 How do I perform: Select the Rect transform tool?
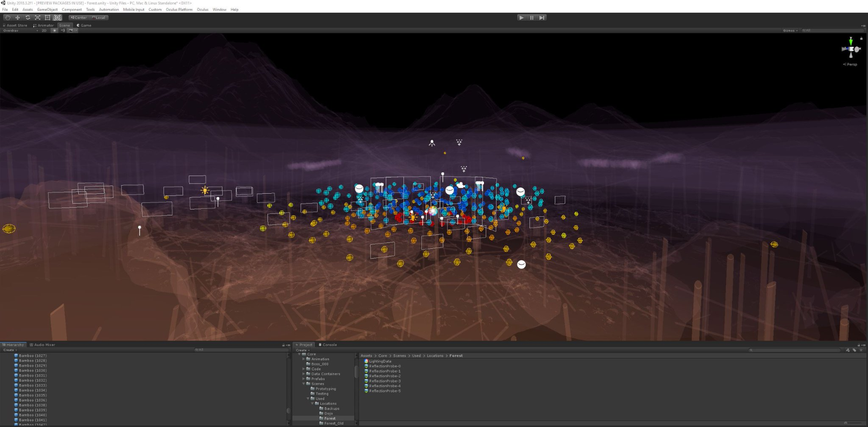pyautogui.click(x=48, y=18)
